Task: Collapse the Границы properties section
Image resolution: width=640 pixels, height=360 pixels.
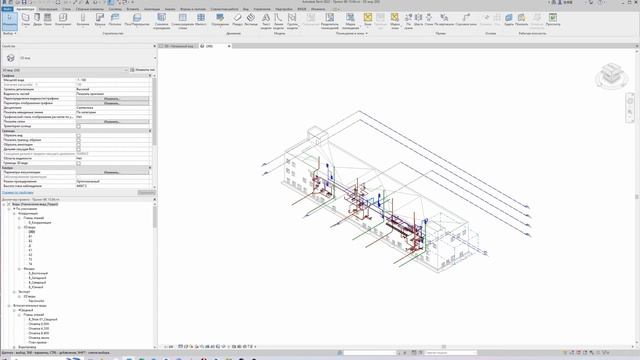Action: click(150, 131)
